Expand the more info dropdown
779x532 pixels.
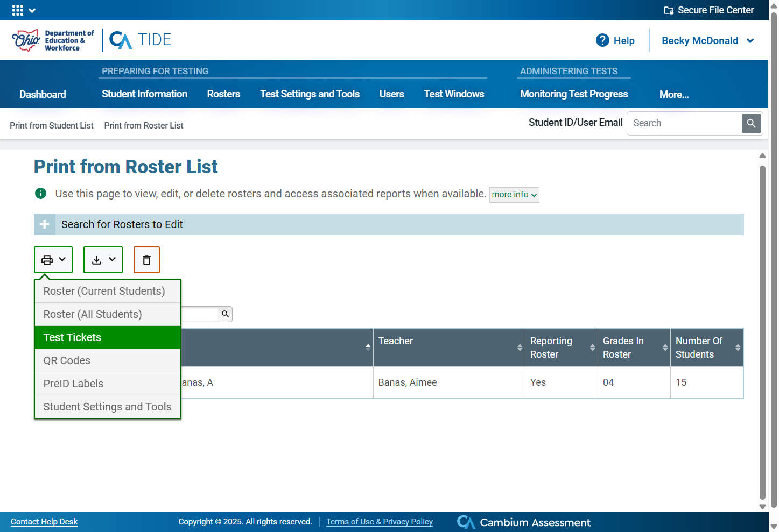[514, 195]
